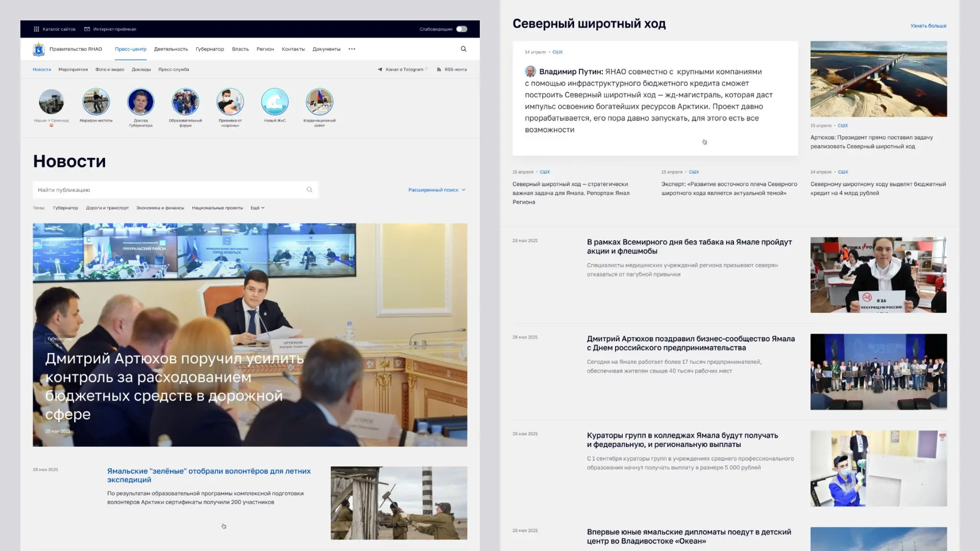Viewport: 980px width, 551px height.
Task: Open the Регион menu item
Action: click(x=265, y=49)
